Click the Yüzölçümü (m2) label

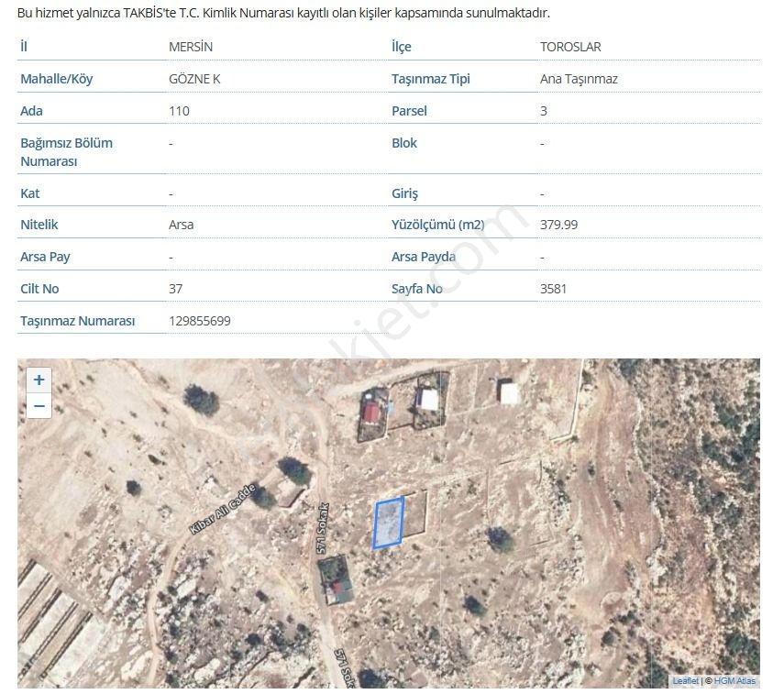[438, 225]
